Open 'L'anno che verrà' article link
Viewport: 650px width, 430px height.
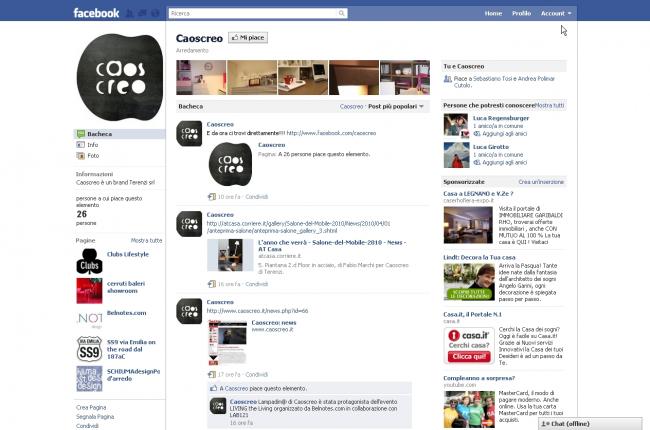332,245
